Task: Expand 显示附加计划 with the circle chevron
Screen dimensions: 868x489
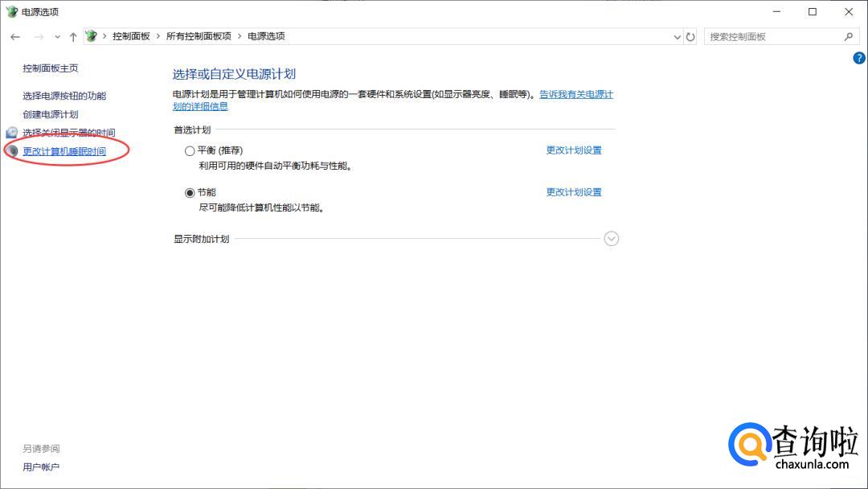Action: (611, 239)
